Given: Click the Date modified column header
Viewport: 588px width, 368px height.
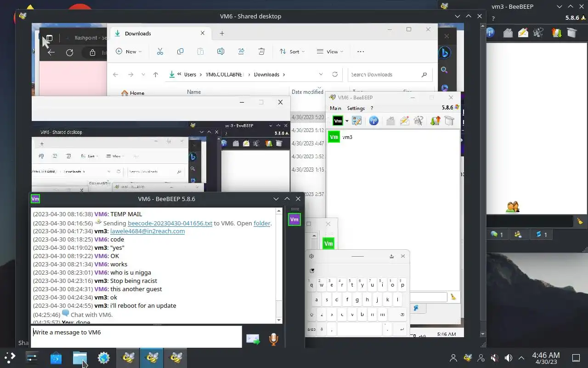Looking at the screenshot, I should pyautogui.click(x=307, y=92).
